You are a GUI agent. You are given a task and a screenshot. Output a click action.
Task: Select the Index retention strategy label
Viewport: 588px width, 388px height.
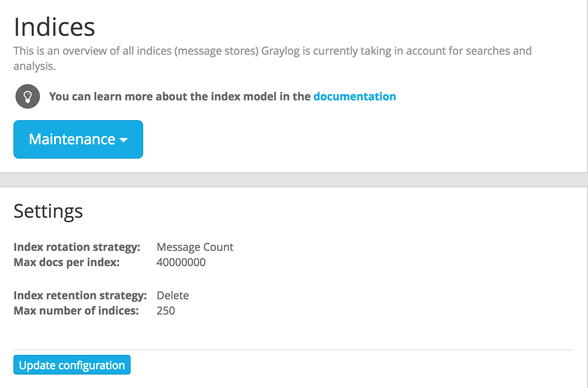[x=80, y=296]
